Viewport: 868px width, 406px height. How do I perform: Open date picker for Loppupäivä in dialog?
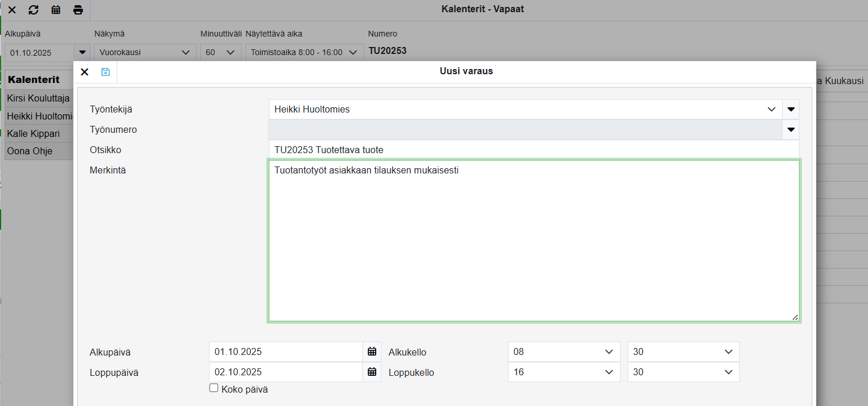372,372
